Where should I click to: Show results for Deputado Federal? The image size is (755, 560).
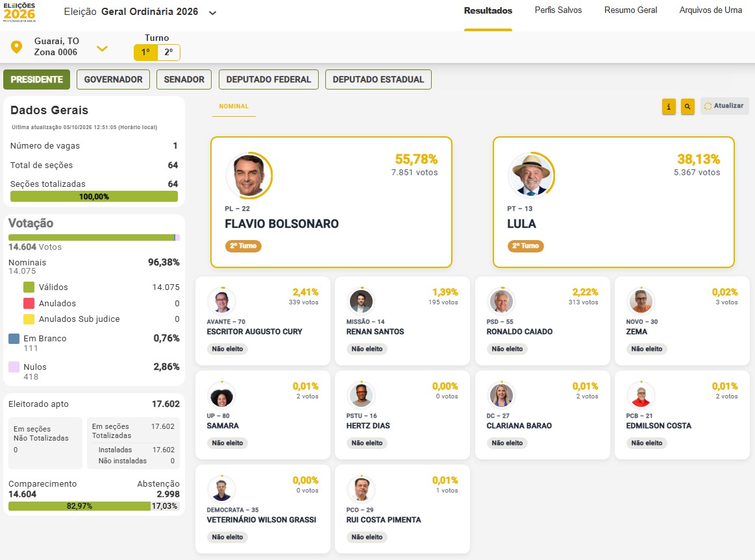coord(269,79)
